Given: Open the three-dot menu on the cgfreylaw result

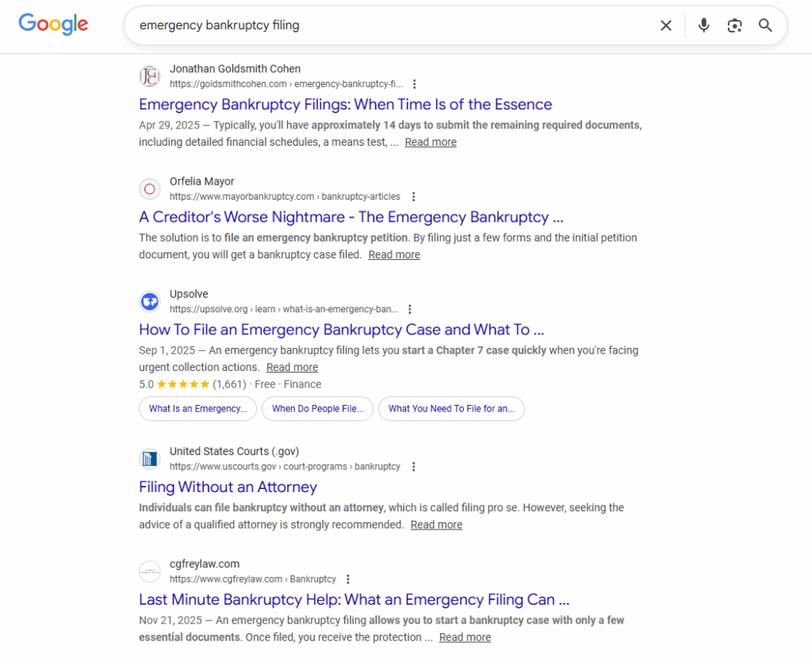Looking at the screenshot, I should [348, 579].
